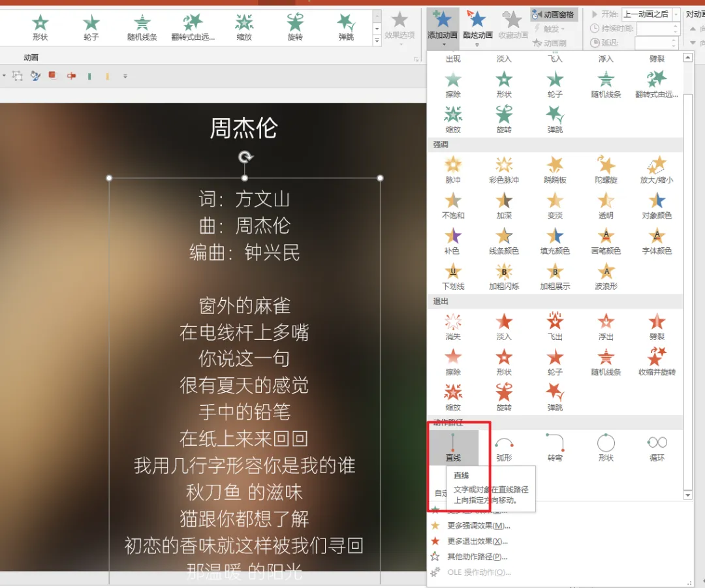Click the yellow bar icon in quick toolbar
Image resolution: width=705 pixels, height=588 pixels.
click(108, 76)
